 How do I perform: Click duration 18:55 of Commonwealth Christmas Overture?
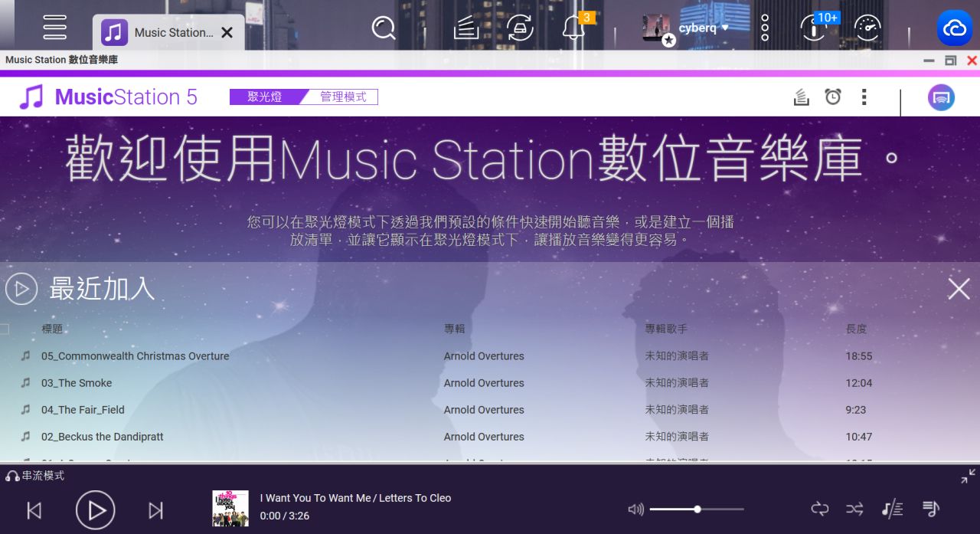859,356
